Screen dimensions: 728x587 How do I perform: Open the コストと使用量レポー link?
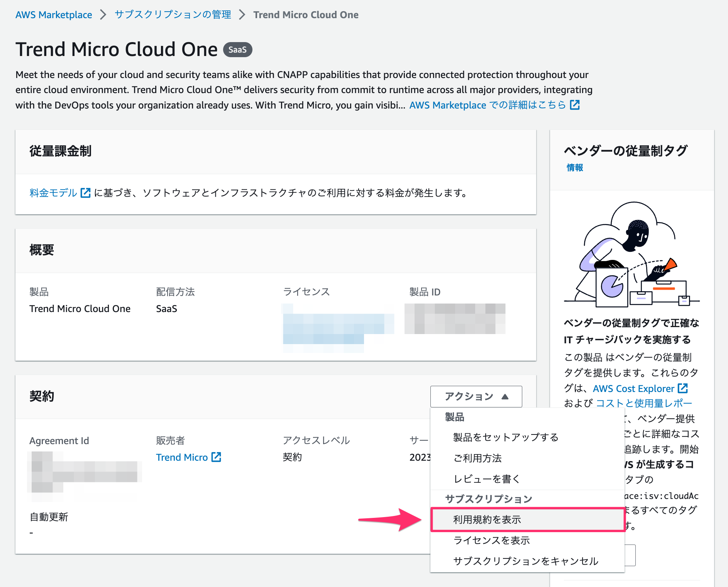(x=643, y=403)
